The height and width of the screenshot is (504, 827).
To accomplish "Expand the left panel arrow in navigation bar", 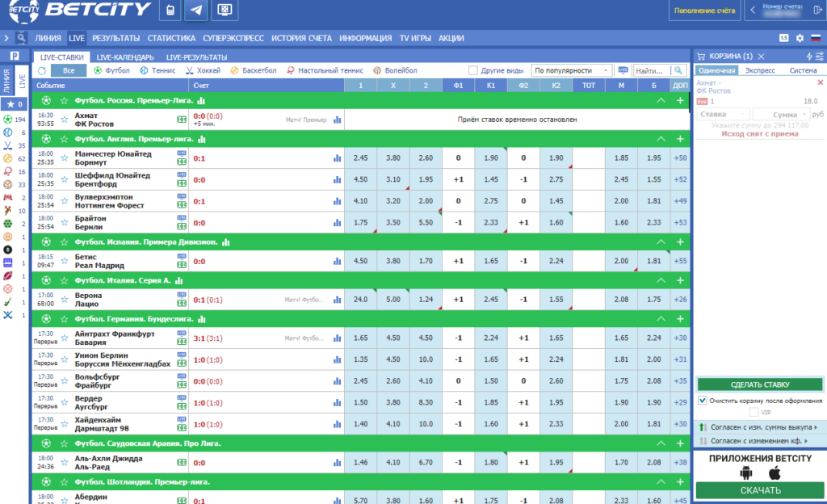I will pyautogui.click(x=6, y=38).
